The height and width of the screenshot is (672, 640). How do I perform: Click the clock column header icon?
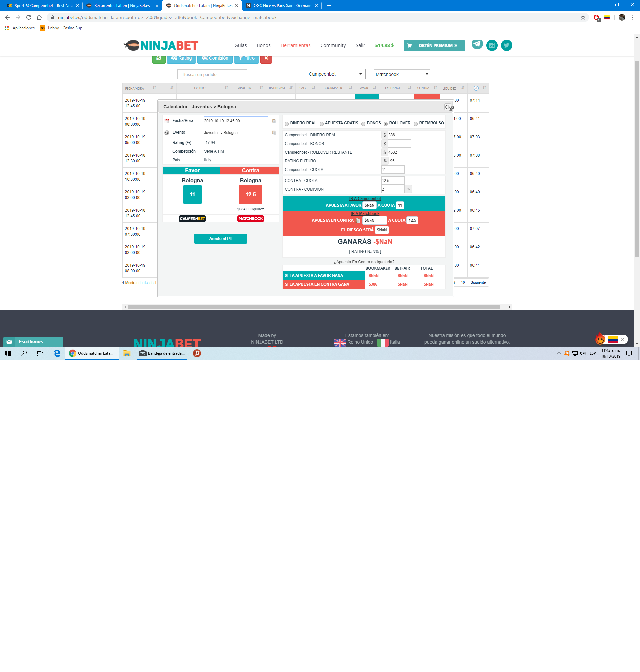476,88
